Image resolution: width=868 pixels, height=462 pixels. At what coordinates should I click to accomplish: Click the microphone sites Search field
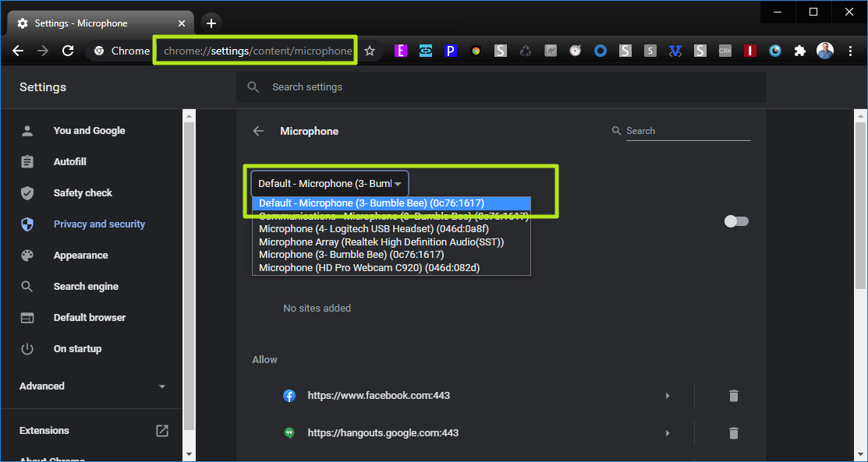click(x=688, y=131)
